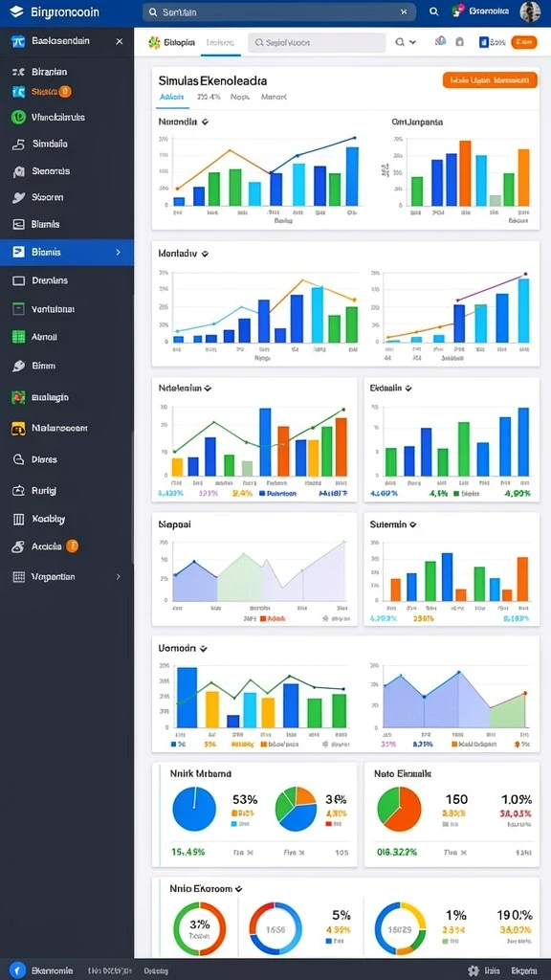Click the round blue icon in bottom-left corner
Viewport: 551px width, 980px height.
pyautogui.click(x=17, y=970)
